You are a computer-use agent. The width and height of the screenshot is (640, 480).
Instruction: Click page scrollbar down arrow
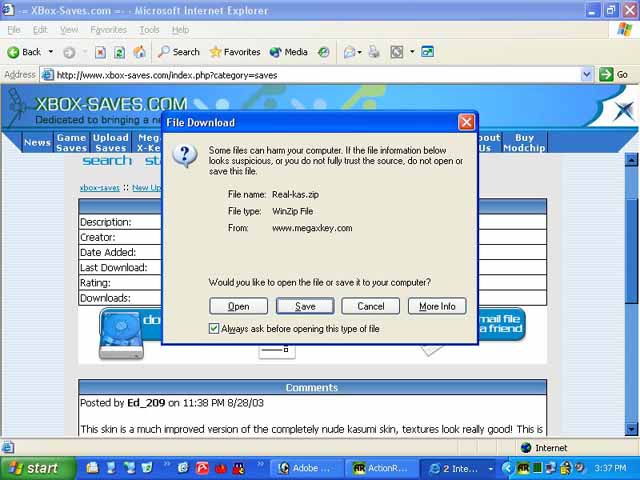631,429
